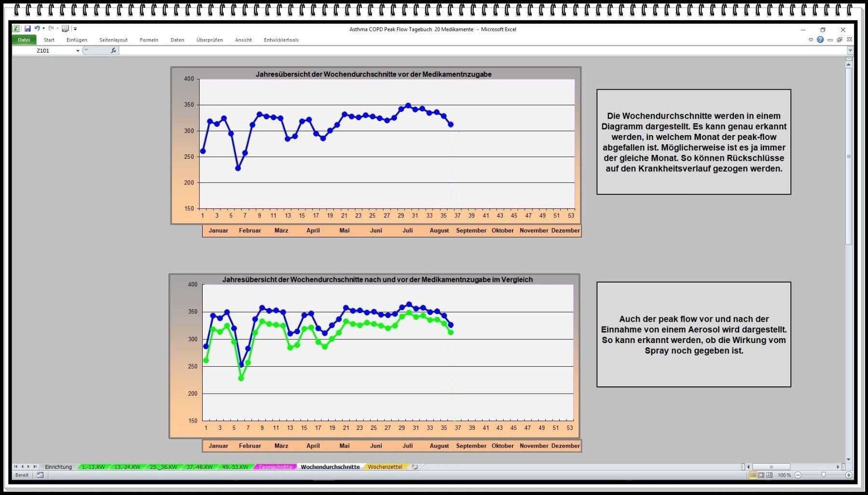This screenshot has width=868, height=495.
Task: Open the Seitenlayout ribbon tab
Action: (x=113, y=40)
